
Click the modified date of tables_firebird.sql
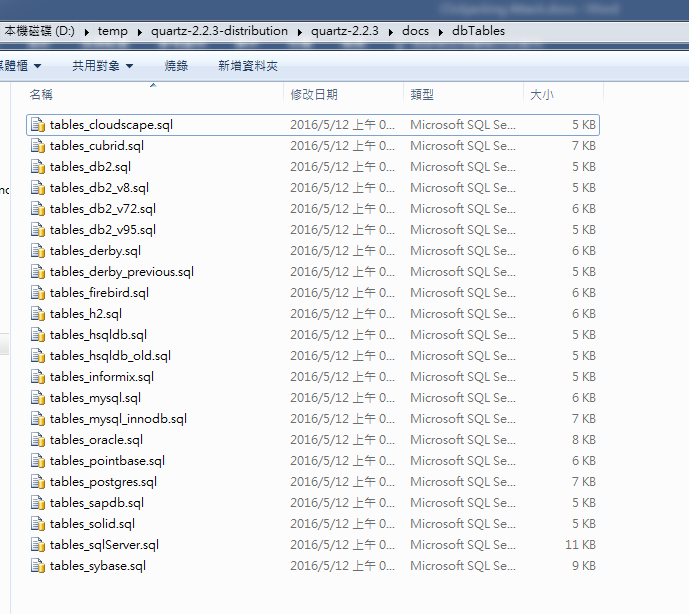pos(342,293)
